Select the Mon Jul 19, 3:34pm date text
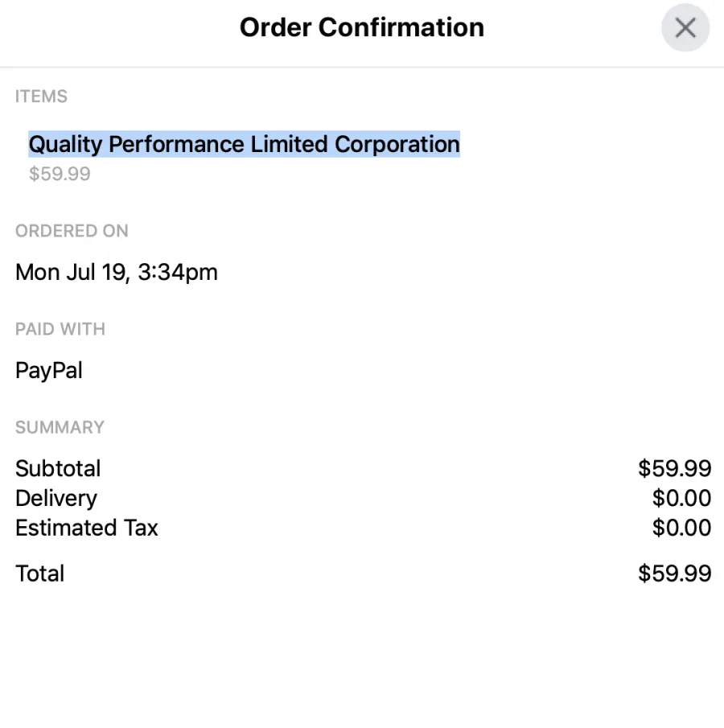This screenshot has height=728, width=724. [x=117, y=272]
